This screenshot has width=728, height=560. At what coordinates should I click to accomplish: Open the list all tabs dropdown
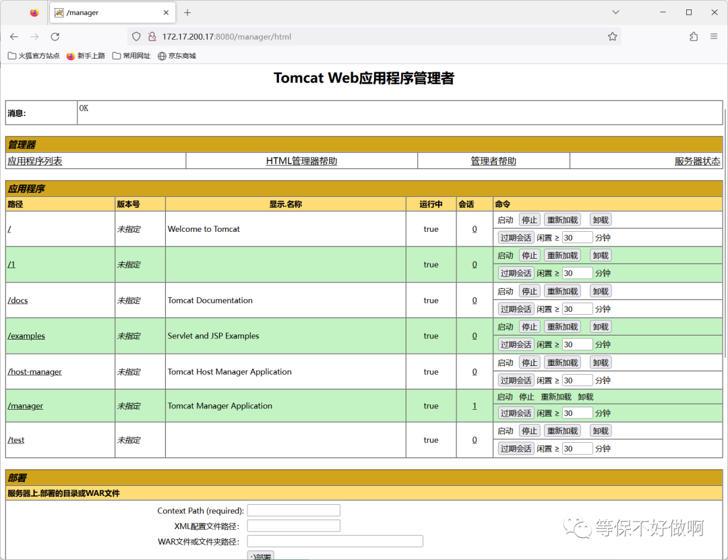[x=615, y=13]
